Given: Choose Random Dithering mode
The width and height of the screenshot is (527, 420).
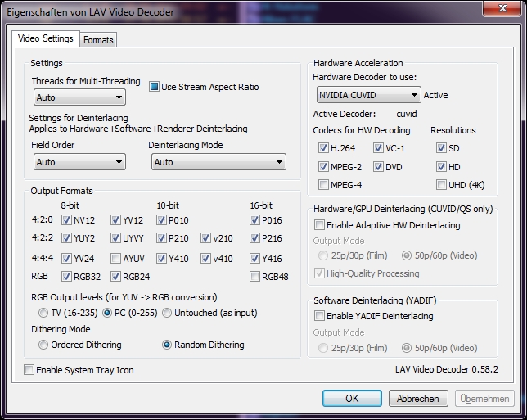Looking at the screenshot, I should pos(167,345).
